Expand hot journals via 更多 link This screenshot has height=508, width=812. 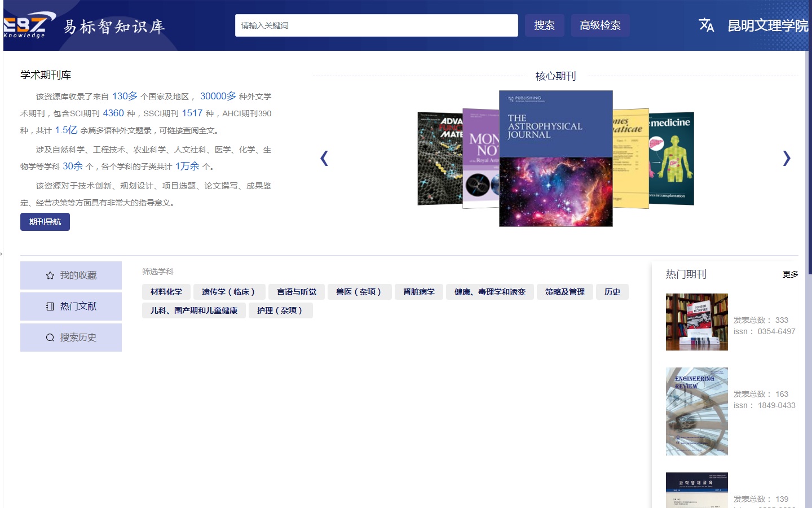[791, 274]
